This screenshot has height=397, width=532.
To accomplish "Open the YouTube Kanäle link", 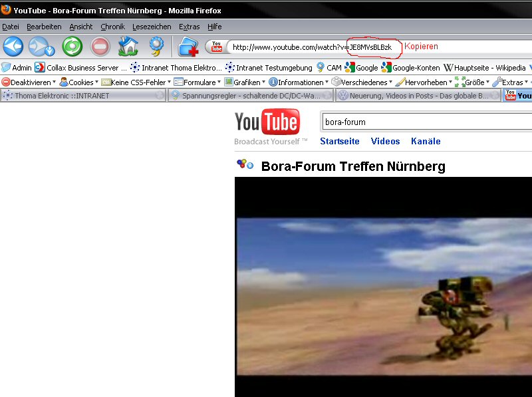I will click(x=426, y=141).
